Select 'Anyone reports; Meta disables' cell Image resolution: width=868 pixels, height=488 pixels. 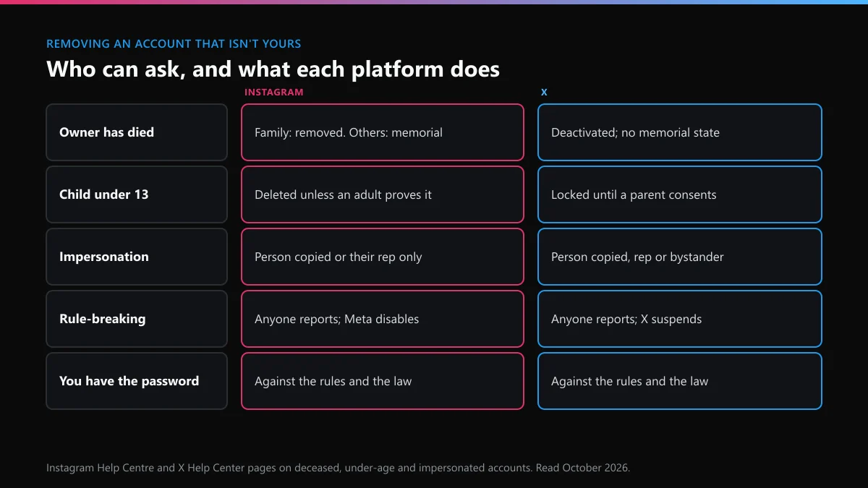tap(383, 319)
